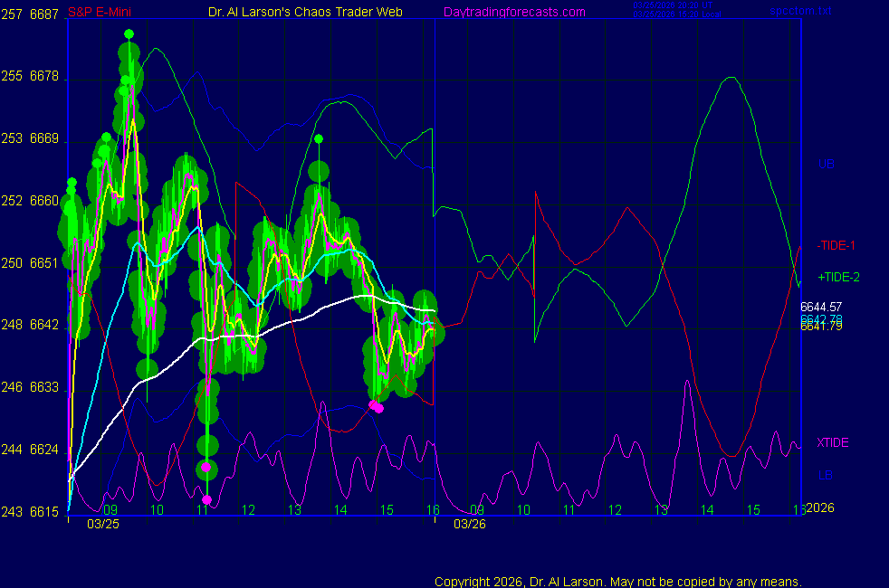Screen dimensions: 889x588
Task: Click the copyright notice text
Action: tap(617, 581)
